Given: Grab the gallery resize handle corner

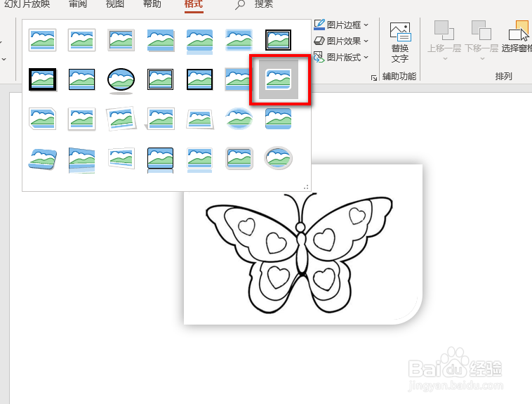Looking at the screenshot, I should pyautogui.click(x=306, y=187).
